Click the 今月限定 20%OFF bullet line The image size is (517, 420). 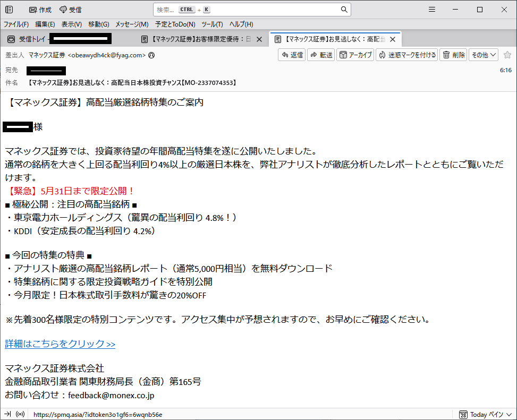106,295
